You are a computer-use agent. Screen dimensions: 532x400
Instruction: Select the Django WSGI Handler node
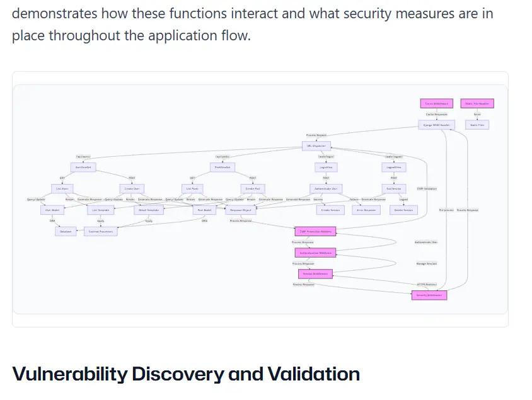tap(436, 125)
